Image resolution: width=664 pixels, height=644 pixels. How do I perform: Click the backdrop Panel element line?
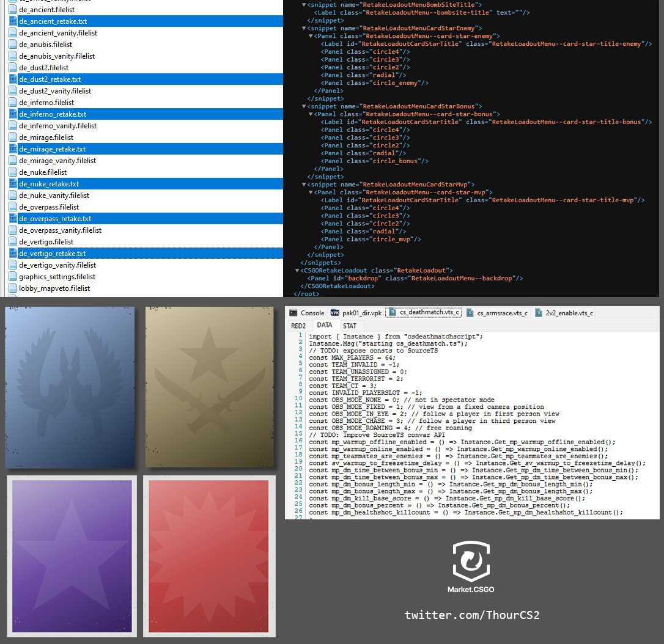[415, 278]
